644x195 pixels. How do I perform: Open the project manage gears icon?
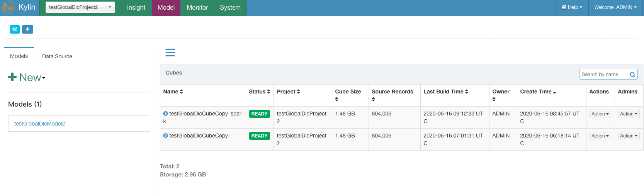(x=15, y=29)
